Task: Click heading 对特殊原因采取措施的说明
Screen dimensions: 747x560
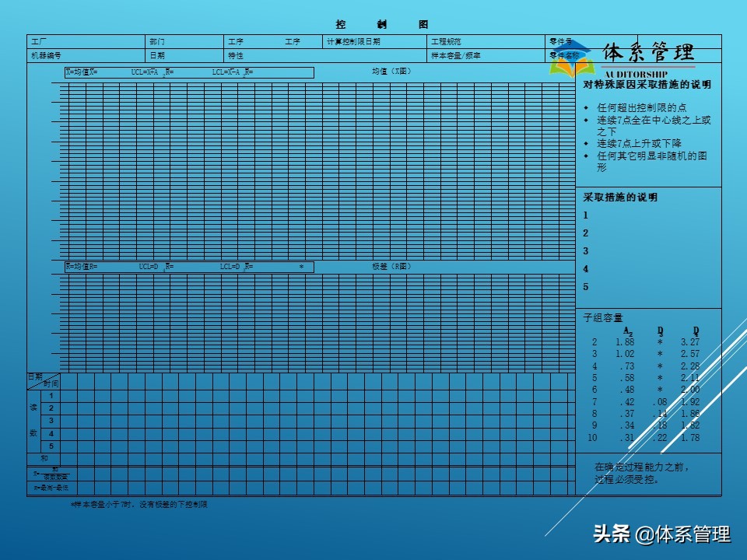Action: (x=647, y=85)
